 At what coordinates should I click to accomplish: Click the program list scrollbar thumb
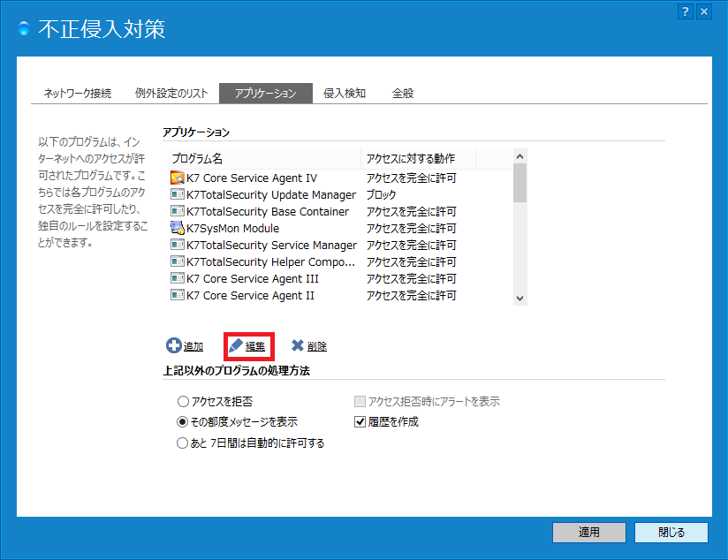coord(520,183)
